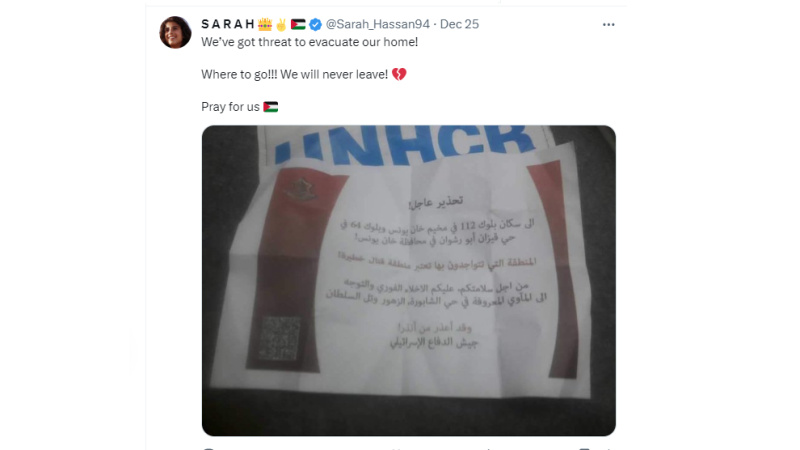Click the 'We will never leave!' line
This screenshot has height=450, width=800.
click(x=334, y=74)
